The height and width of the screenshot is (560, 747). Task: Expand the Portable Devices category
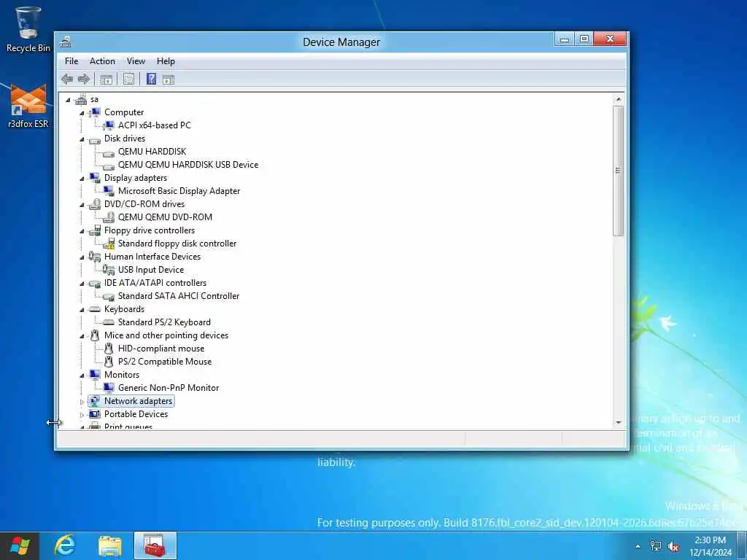tap(82, 415)
